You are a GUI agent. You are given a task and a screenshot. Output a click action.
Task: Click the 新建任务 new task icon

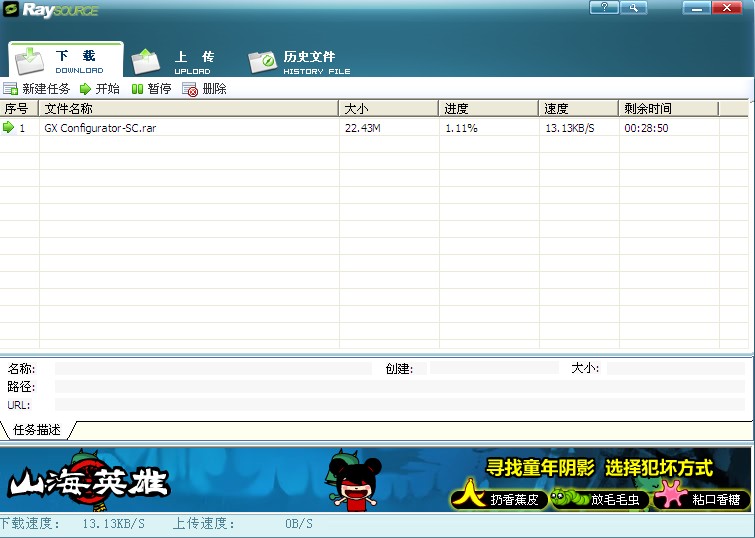tap(11, 89)
